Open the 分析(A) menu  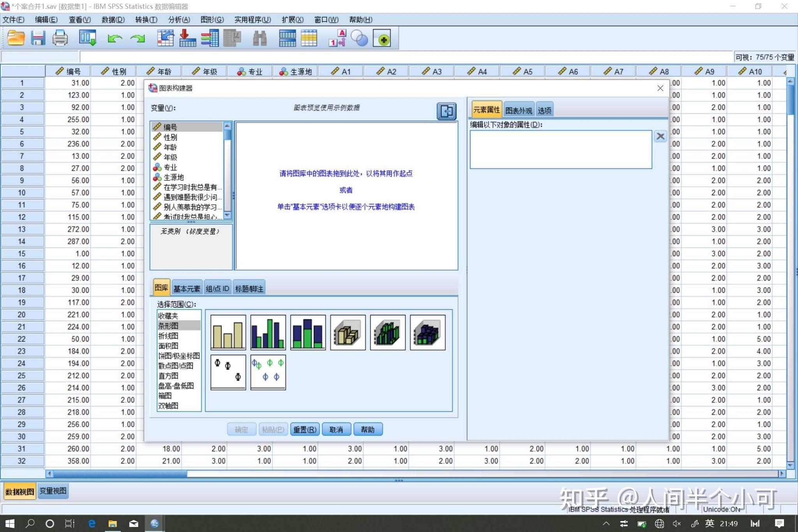(x=179, y=19)
